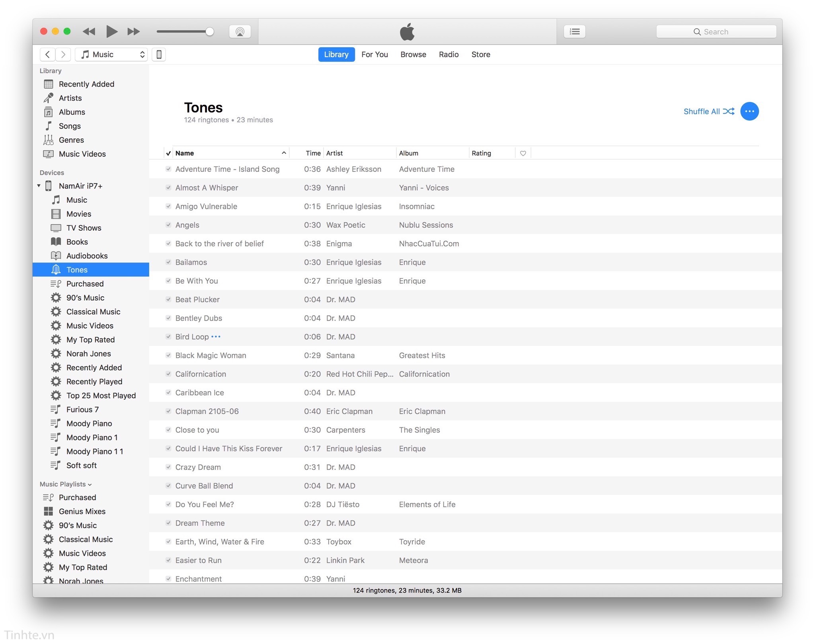
Task: Open Artists in the Library sidebar
Action: coord(70,98)
